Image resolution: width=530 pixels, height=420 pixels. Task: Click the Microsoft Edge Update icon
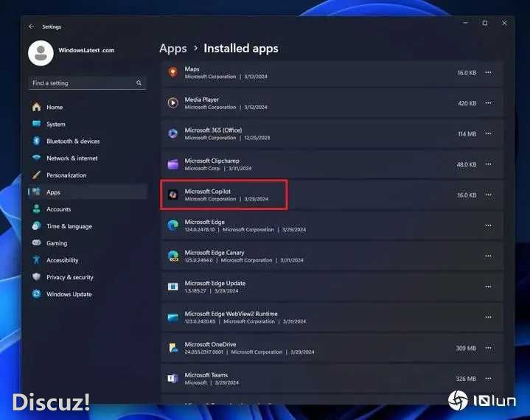click(172, 287)
